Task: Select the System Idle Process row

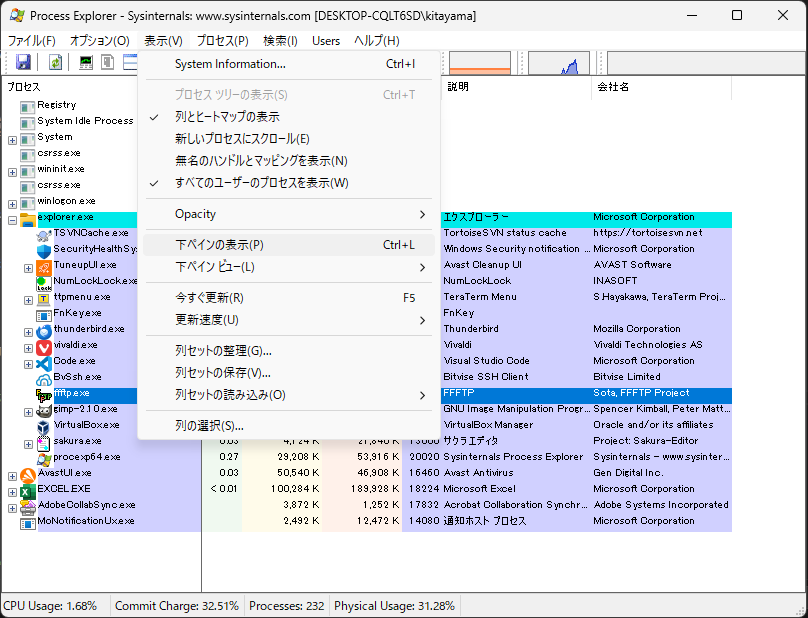Action: click(85, 121)
